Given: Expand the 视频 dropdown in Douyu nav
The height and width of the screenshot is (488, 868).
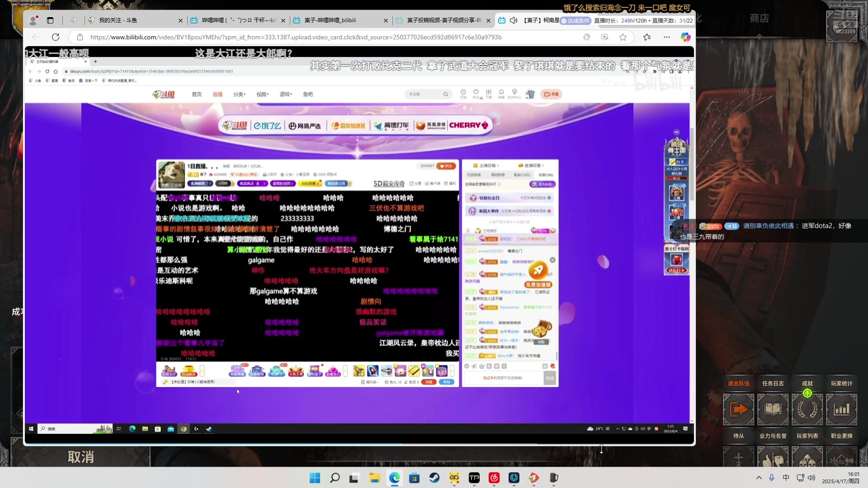Looking at the screenshot, I should click(x=262, y=94).
